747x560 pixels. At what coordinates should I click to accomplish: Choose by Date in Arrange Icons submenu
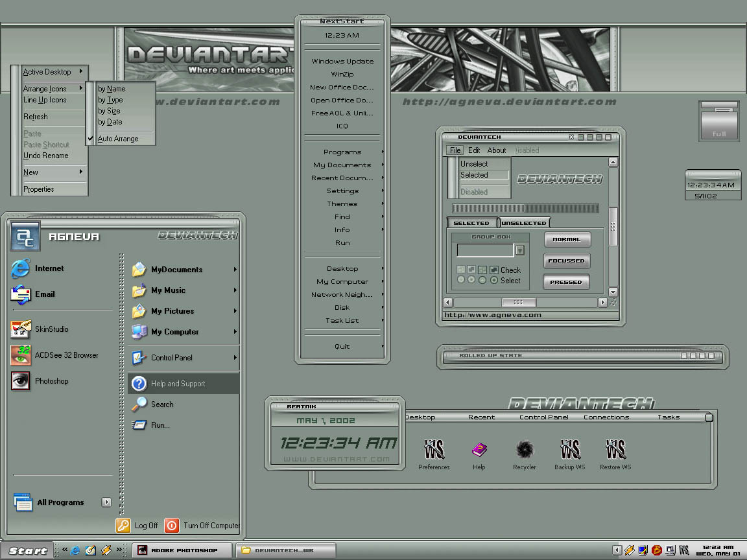coord(110,122)
